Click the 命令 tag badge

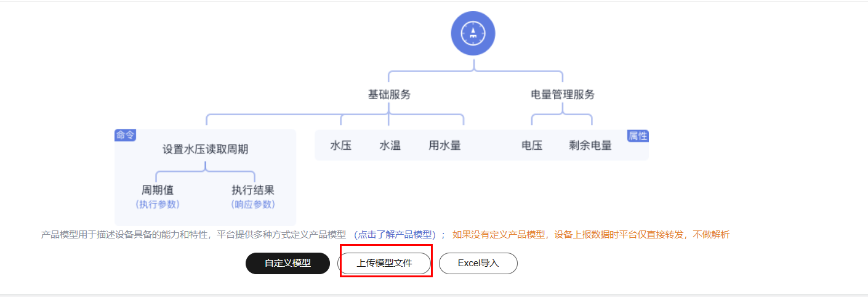coord(125,136)
